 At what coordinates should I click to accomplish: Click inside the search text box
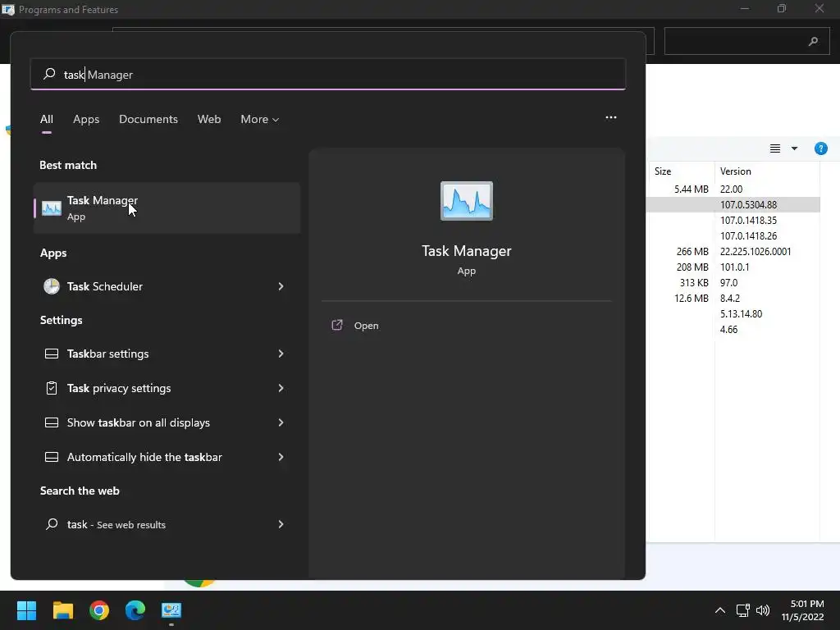[x=328, y=75]
